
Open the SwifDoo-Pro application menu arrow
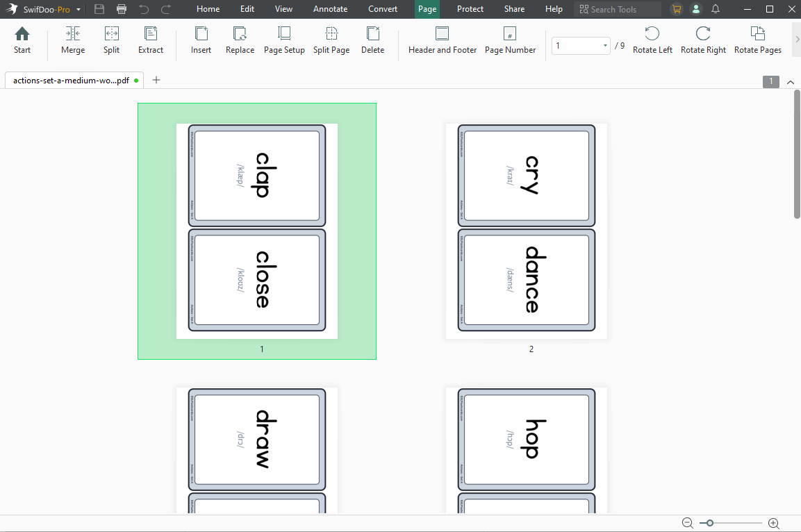pyautogui.click(x=79, y=9)
